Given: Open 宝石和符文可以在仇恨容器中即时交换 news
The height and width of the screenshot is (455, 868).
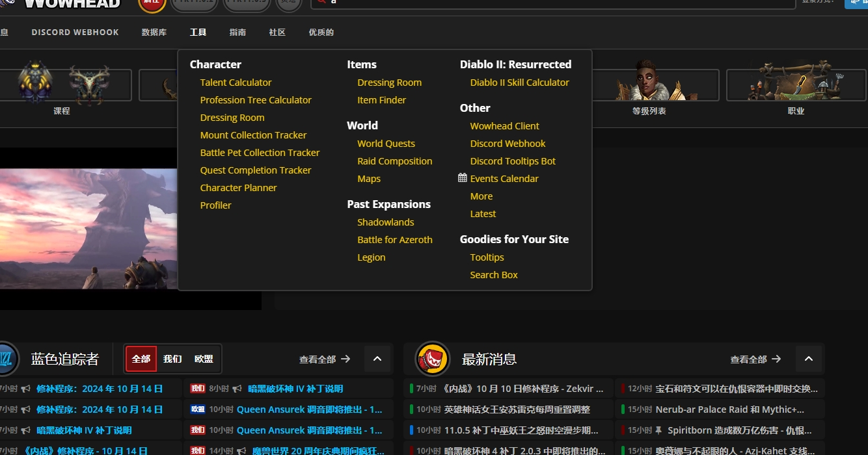Looking at the screenshot, I should (x=737, y=389).
